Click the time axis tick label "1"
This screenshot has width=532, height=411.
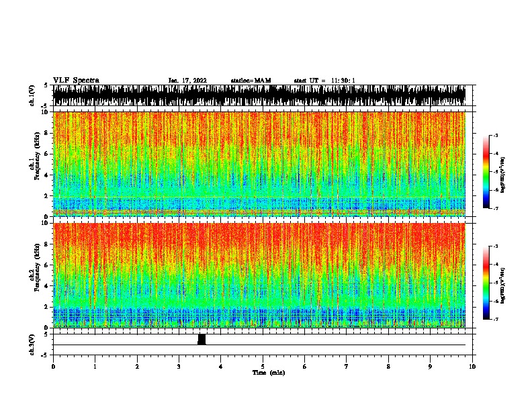tap(95, 367)
